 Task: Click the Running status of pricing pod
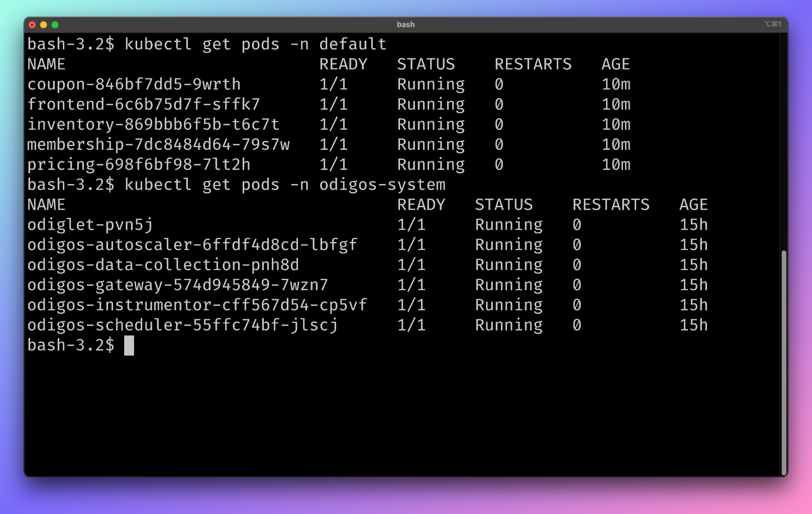(431, 165)
